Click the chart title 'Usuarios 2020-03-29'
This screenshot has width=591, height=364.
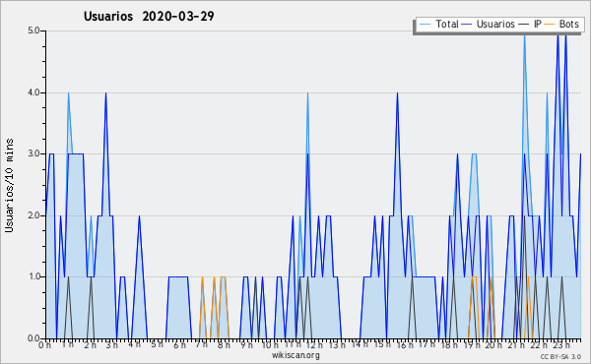149,16
